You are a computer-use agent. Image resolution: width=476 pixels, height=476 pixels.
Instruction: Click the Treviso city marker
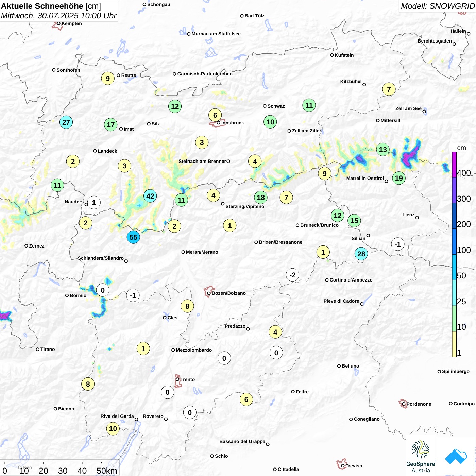(x=343, y=466)
